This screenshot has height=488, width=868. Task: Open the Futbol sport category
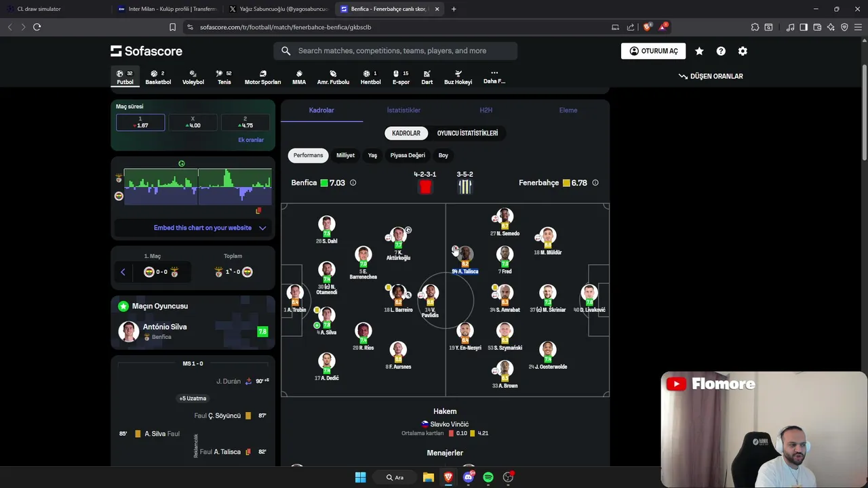pos(125,77)
